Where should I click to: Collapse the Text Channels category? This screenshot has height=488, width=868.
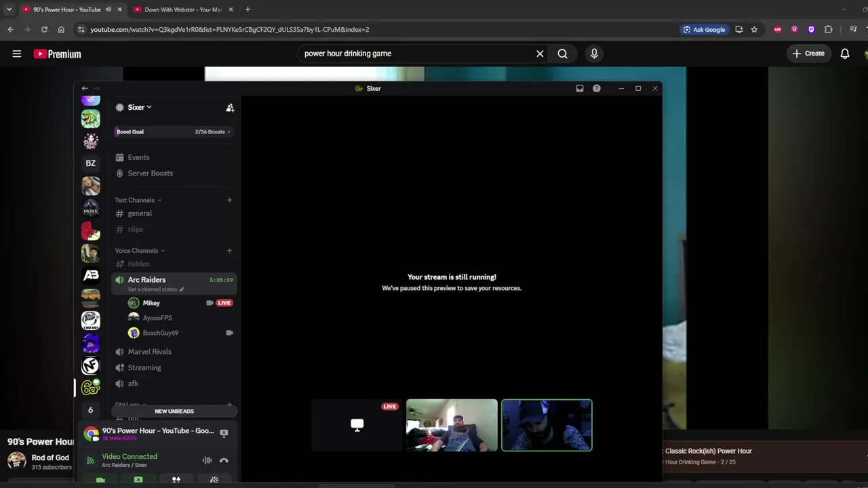[x=138, y=200]
